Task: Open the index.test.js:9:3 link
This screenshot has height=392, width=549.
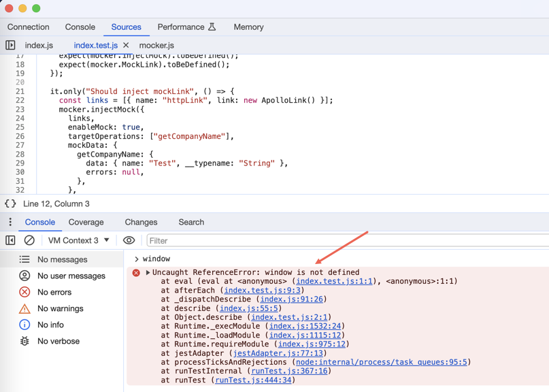Action: click(x=262, y=291)
